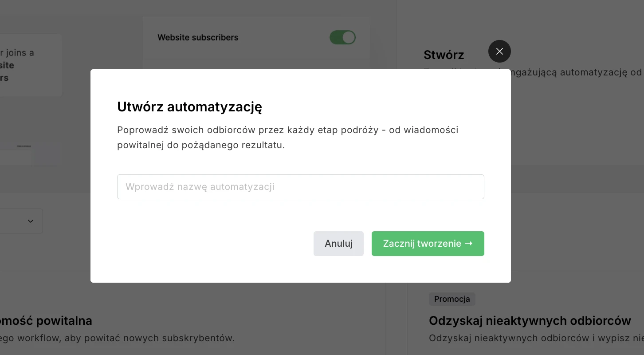Click the X icon above the modal
Image resolution: width=644 pixels, height=355 pixels.
tap(499, 51)
